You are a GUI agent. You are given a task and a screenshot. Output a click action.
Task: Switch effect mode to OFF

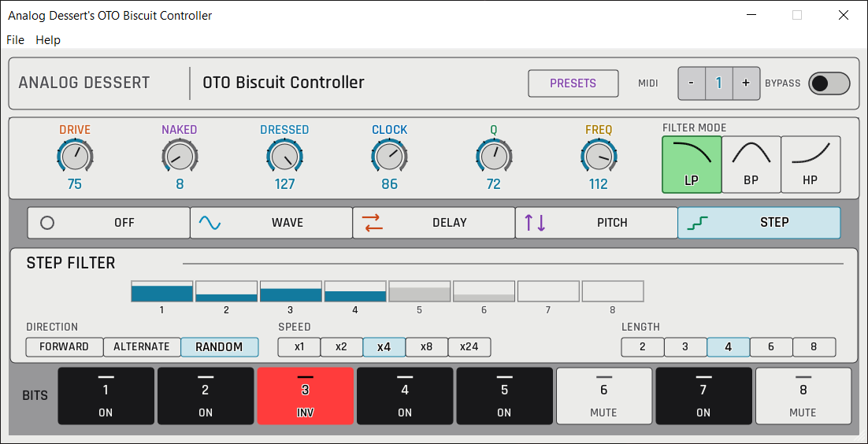point(109,223)
